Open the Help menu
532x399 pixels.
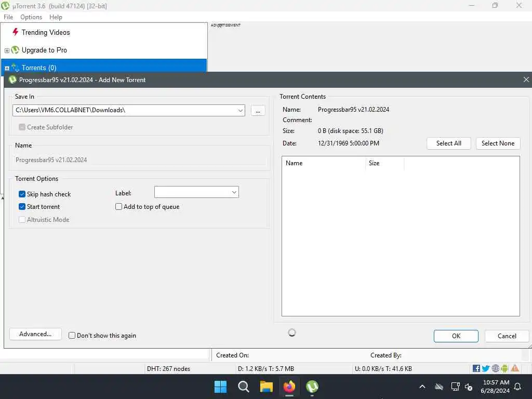pos(56,17)
